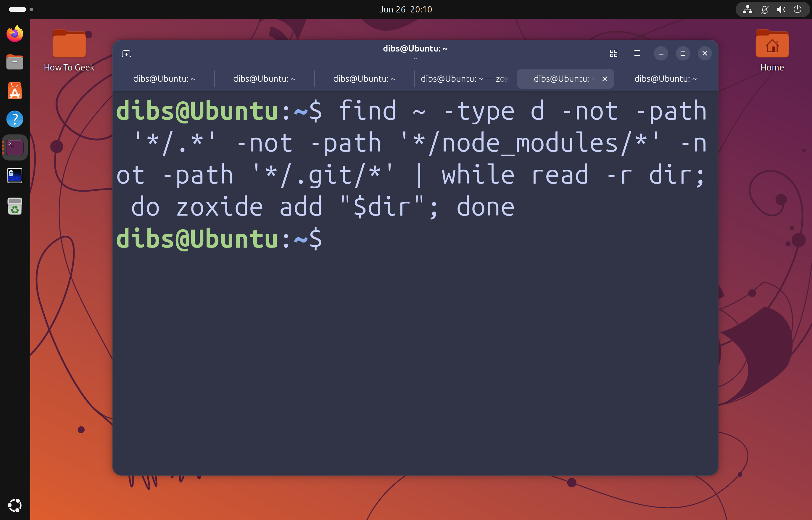Open Help from the dock

click(15, 119)
